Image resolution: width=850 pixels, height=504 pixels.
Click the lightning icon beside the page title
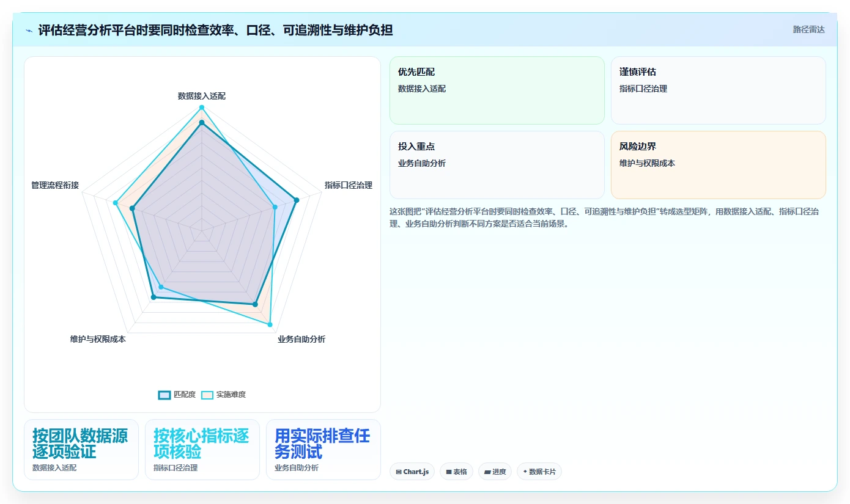(x=29, y=30)
